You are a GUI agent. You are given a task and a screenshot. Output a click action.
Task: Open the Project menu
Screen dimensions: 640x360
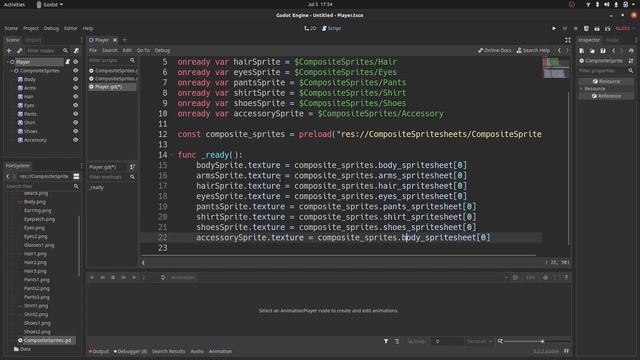pos(31,29)
